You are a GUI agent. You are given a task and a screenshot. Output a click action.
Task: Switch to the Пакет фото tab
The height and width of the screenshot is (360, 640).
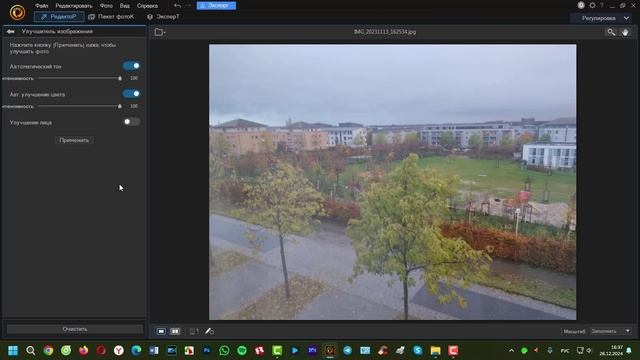point(111,17)
